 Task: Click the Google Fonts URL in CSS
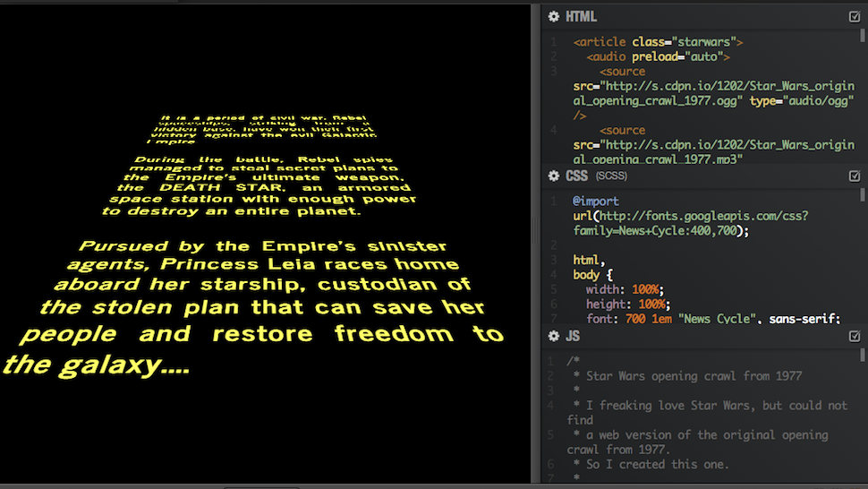pyautogui.click(x=689, y=216)
